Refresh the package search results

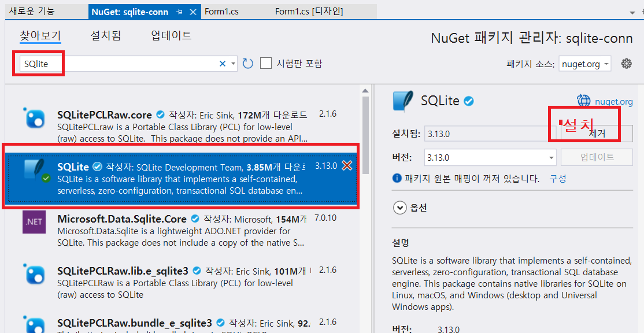coord(247,64)
